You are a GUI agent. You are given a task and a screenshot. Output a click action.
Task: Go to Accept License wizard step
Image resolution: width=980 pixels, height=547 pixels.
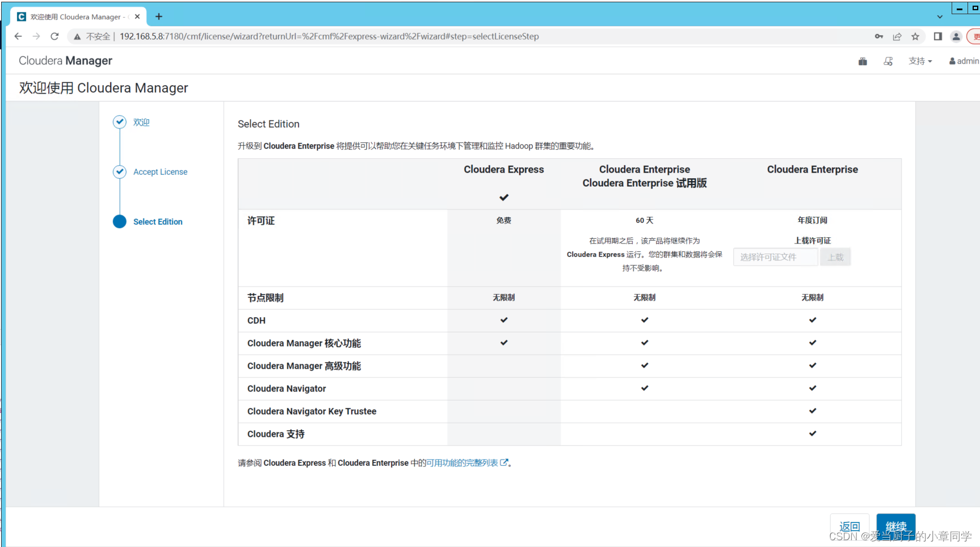[x=160, y=172]
